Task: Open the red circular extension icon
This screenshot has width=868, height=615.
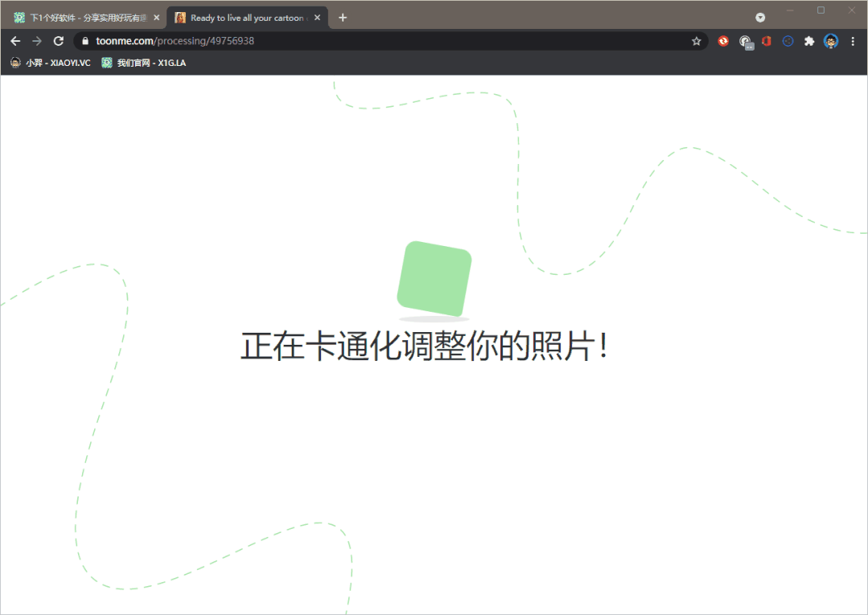Action: [723, 41]
